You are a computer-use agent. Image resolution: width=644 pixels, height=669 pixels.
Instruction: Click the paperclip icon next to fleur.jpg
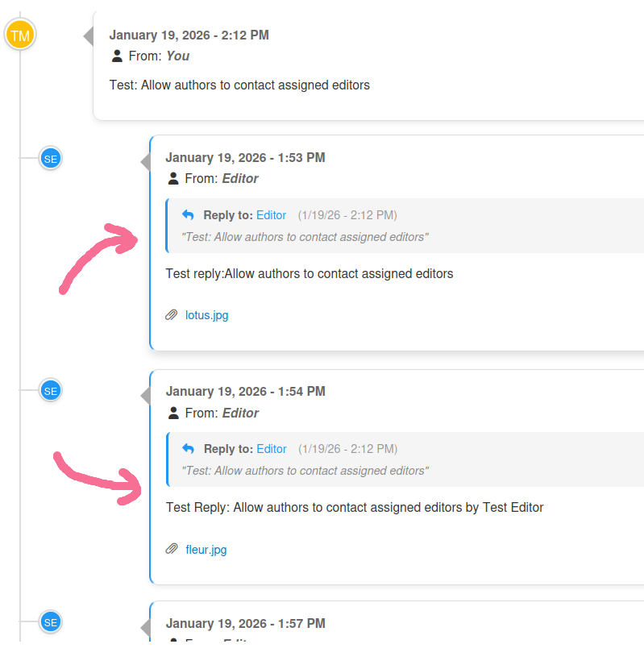tap(172, 550)
